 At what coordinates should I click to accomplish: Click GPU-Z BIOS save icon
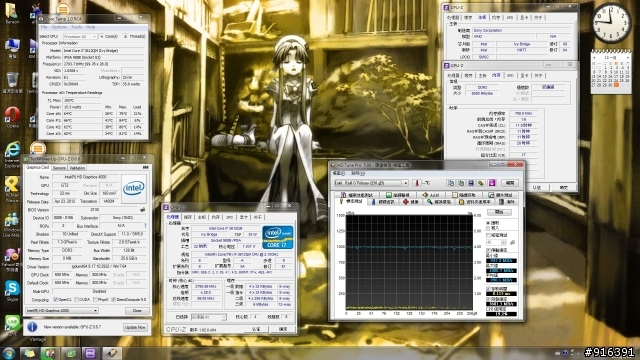click(x=142, y=209)
